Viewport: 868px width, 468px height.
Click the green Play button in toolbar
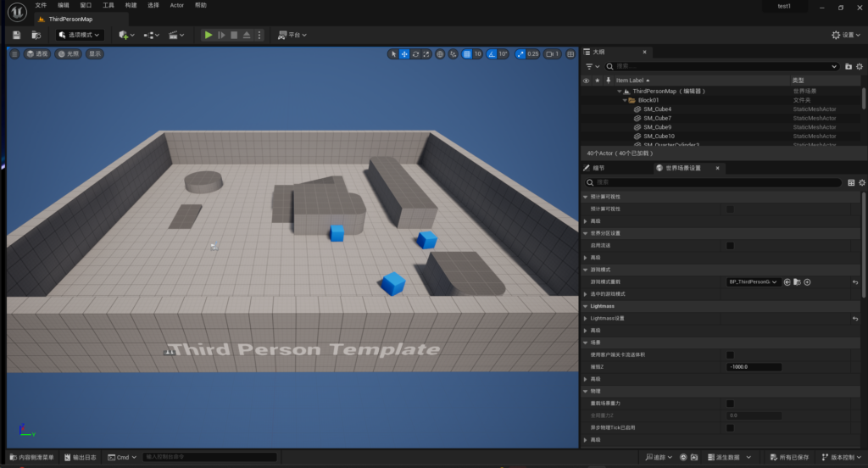[x=208, y=35]
